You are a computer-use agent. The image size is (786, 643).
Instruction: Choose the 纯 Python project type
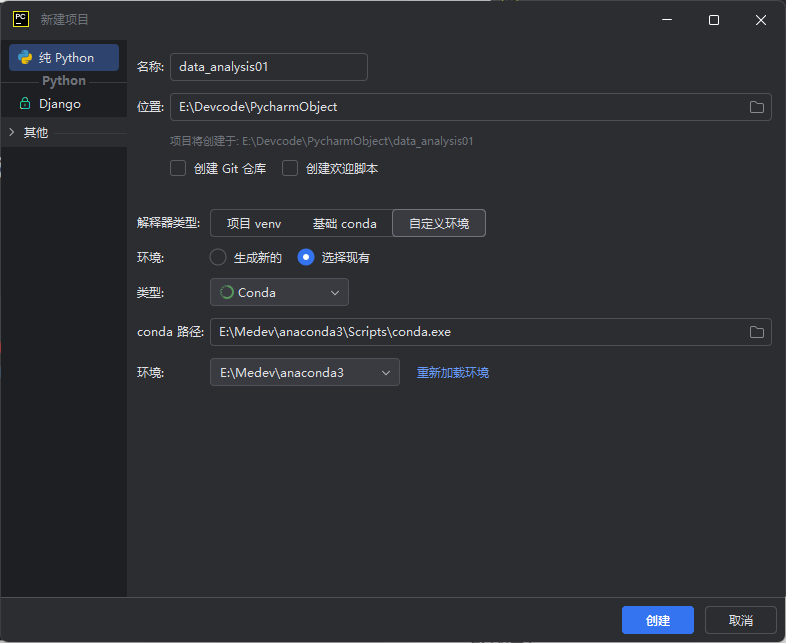(64, 58)
